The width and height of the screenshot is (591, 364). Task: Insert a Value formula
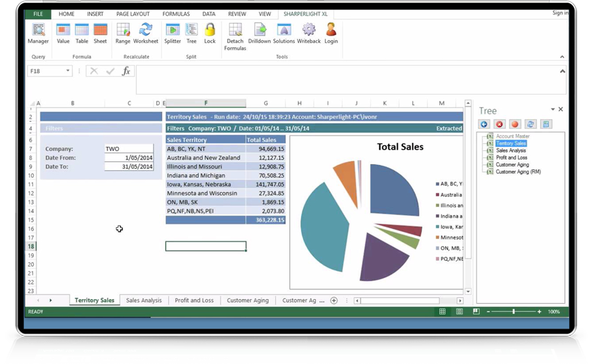pyautogui.click(x=63, y=34)
